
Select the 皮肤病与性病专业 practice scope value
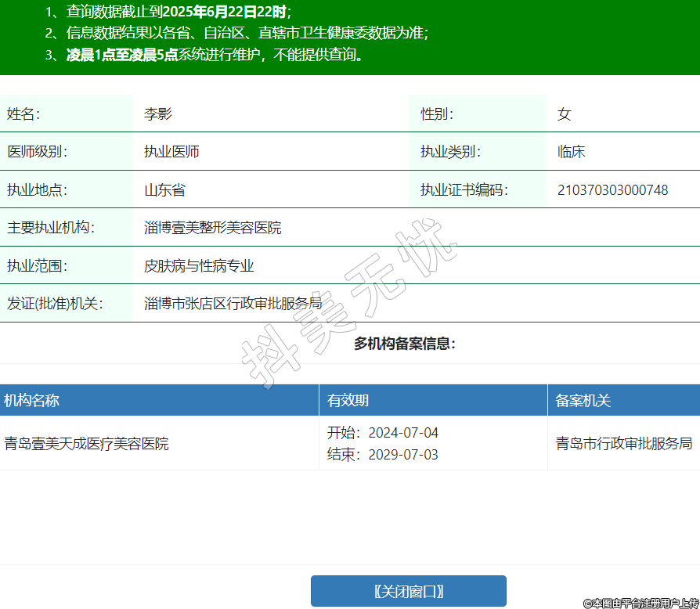pyautogui.click(x=199, y=266)
